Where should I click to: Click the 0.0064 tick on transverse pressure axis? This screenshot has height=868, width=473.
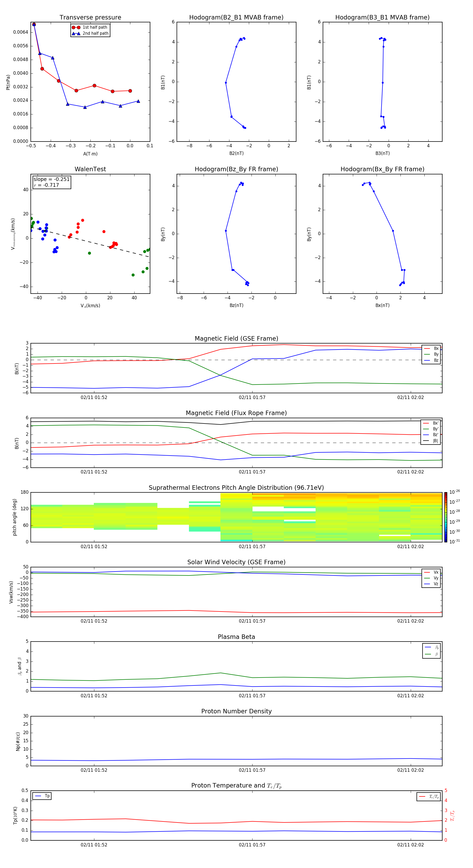20,32
